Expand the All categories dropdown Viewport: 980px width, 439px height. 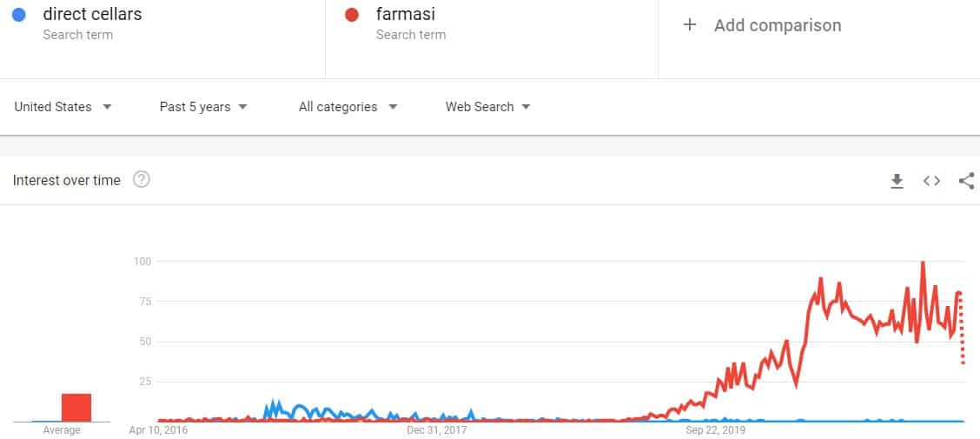click(x=348, y=107)
